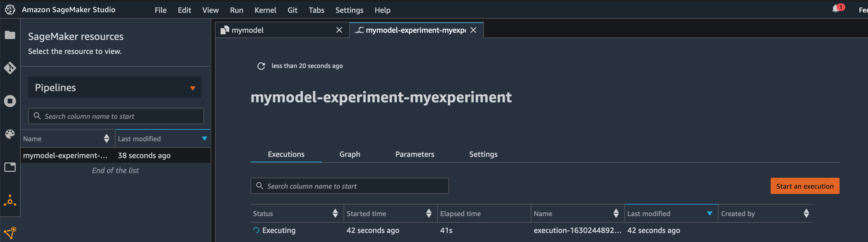Sort executions by Name column
The height and width of the screenshot is (242, 868).
tap(616, 213)
